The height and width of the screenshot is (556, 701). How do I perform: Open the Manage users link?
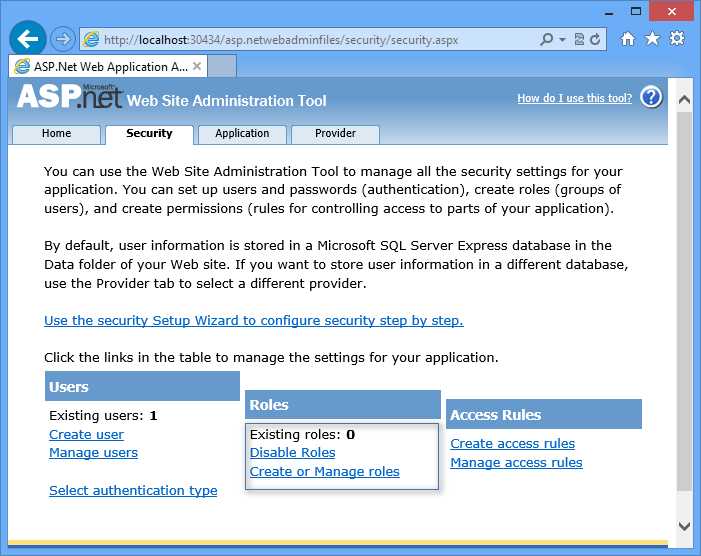pos(93,453)
